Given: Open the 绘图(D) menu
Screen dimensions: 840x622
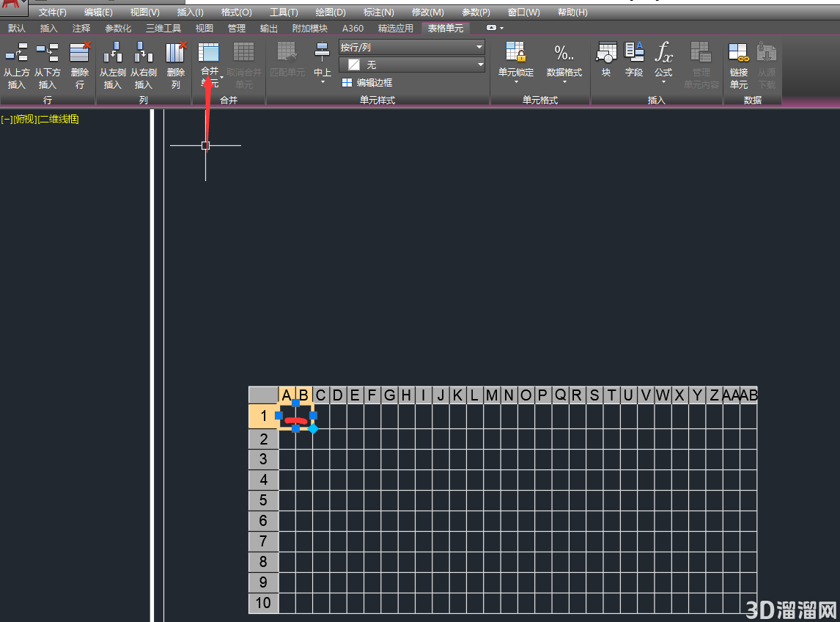Looking at the screenshot, I should tap(331, 12).
